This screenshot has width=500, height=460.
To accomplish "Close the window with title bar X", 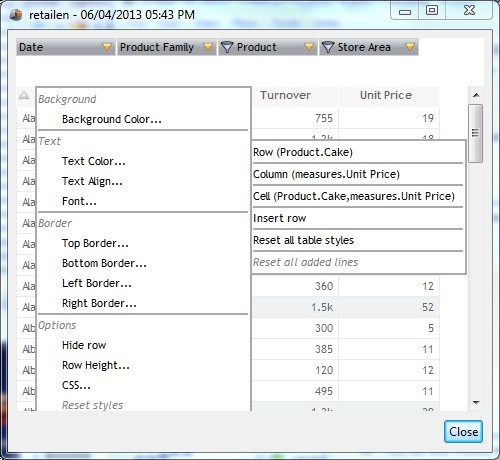I will click(x=469, y=10).
